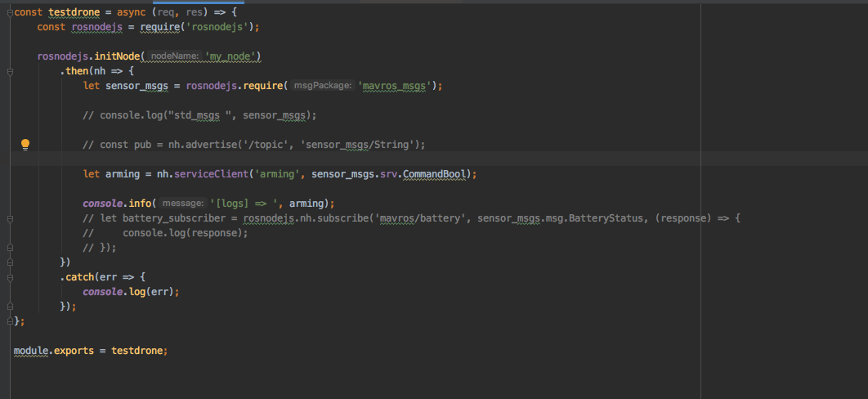This screenshot has width=868, height=399.
Task: Click the yellow lightbulb intention icon
Action: coord(25,145)
